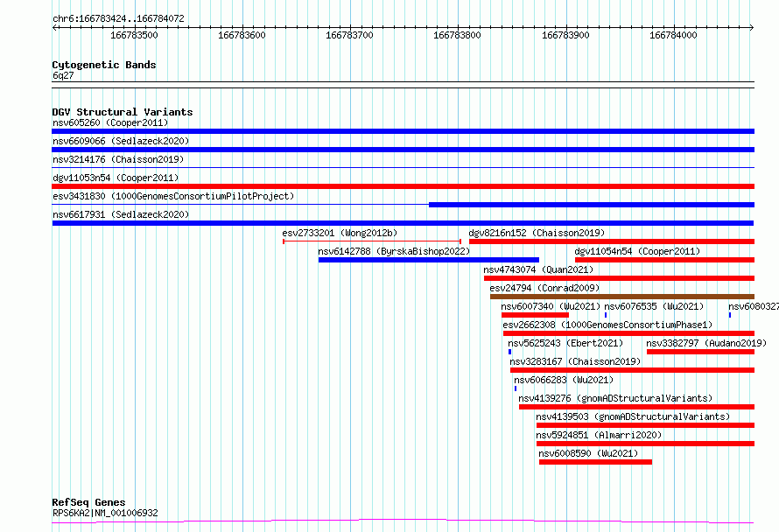Screen dimensions: 779x532
Task: Click the thin red esv2733201 interval line
Action: (x=372, y=241)
